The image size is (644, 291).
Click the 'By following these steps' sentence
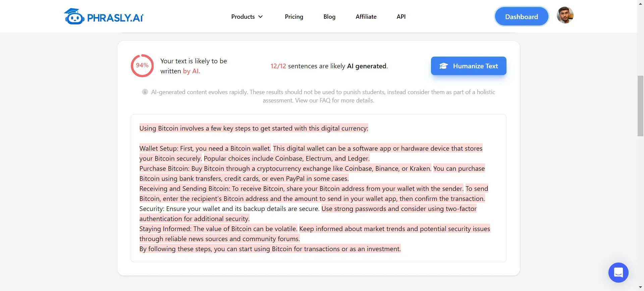coord(270,249)
